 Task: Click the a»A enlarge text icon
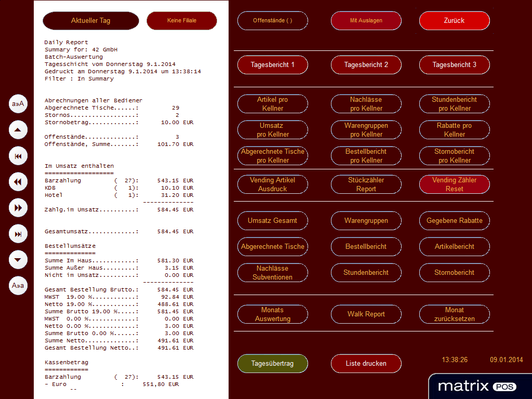(18, 104)
